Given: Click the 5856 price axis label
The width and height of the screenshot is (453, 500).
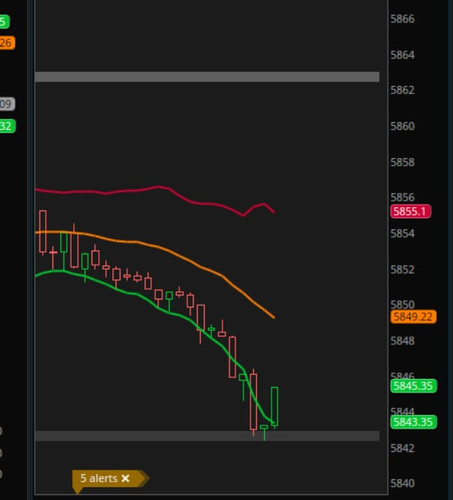Looking at the screenshot, I should 403,197.
